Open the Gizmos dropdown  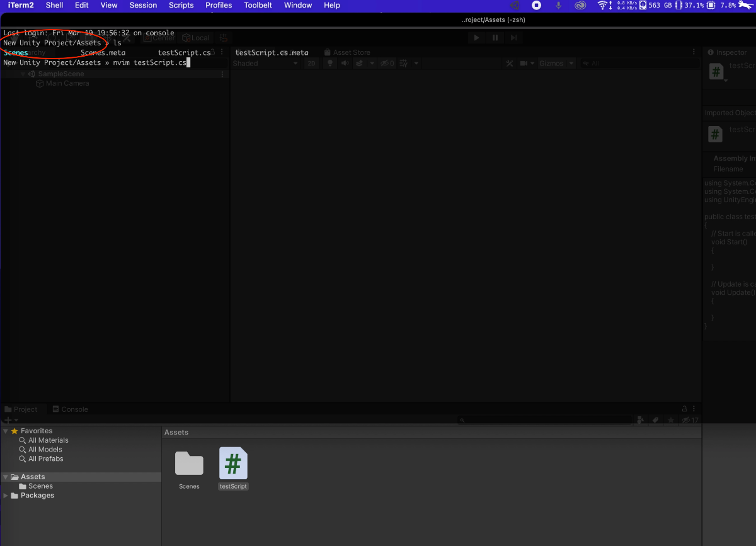[556, 64]
